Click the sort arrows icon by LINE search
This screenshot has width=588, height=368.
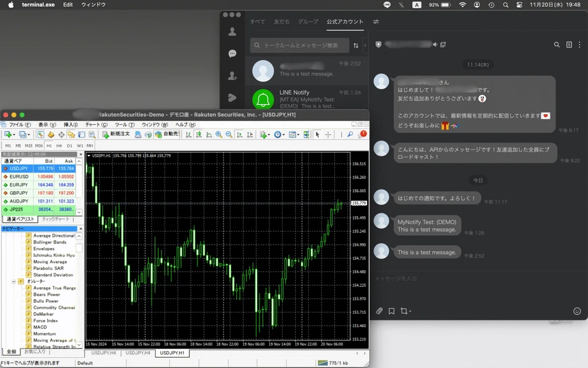[356, 46]
